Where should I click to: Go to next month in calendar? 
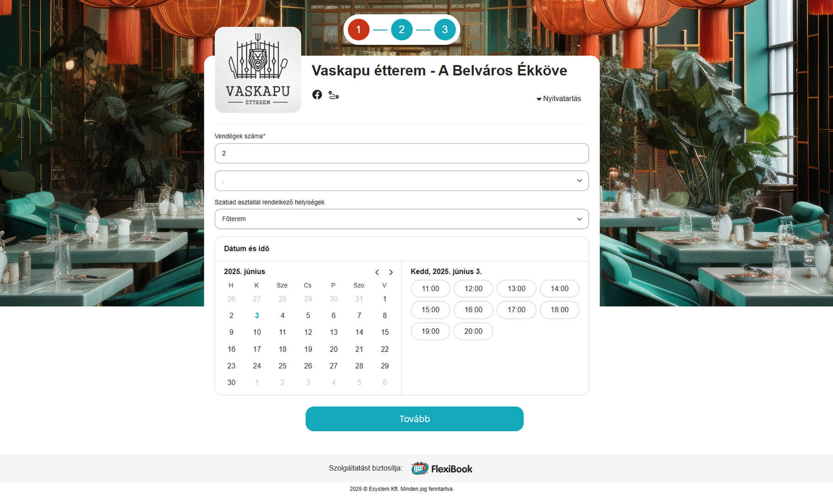point(391,272)
